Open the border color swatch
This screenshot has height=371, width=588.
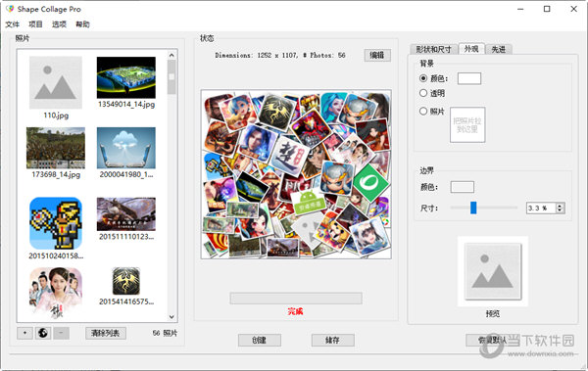point(462,187)
